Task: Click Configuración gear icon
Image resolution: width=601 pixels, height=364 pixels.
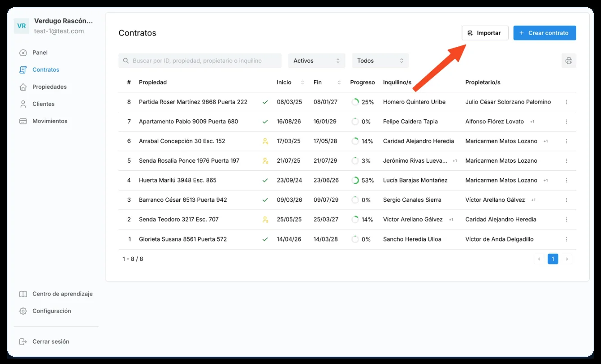Action: (x=23, y=311)
